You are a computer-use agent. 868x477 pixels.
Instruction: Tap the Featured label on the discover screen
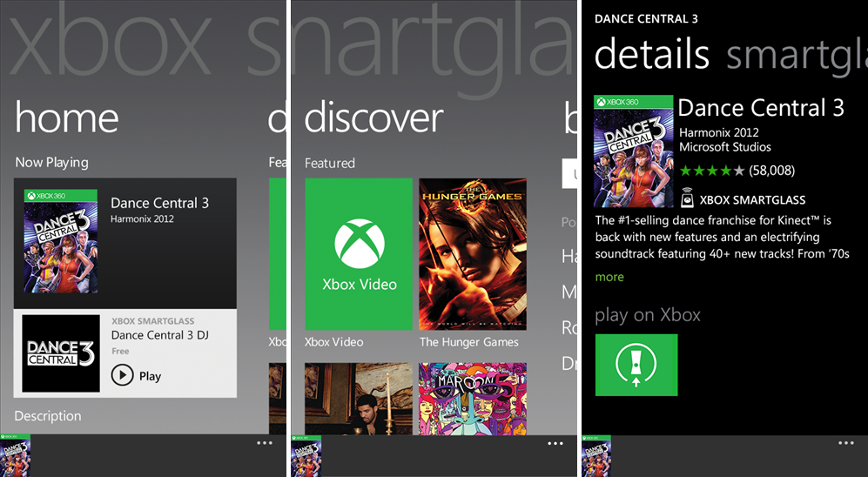coord(329,164)
